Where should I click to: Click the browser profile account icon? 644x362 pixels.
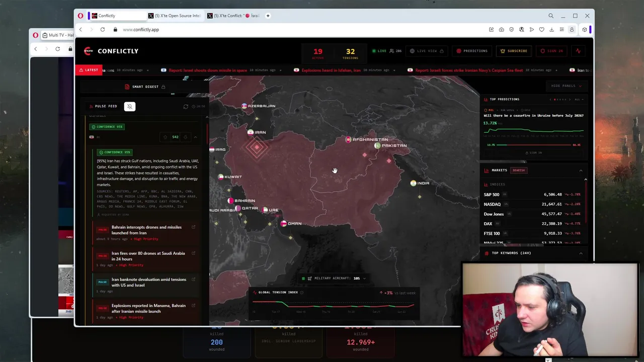[x=572, y=30]
